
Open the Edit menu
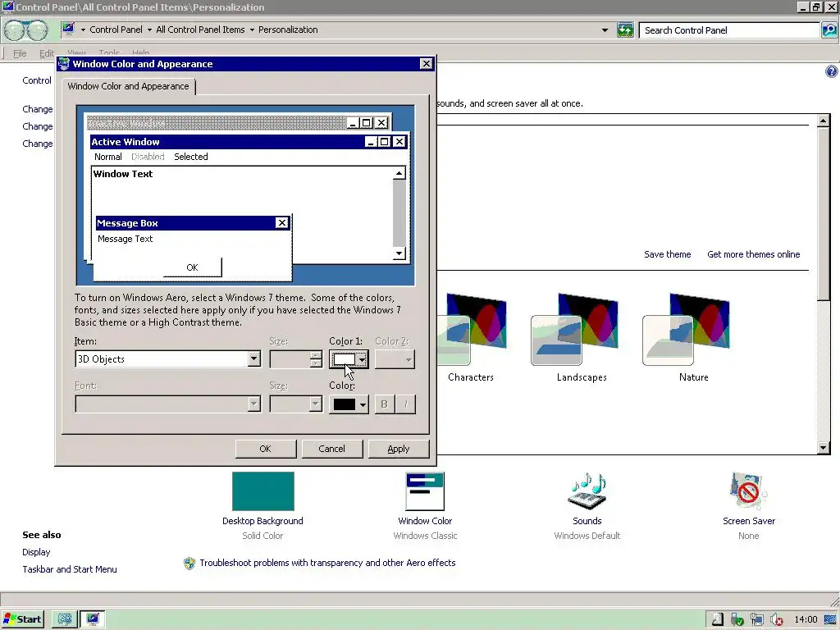46,53
